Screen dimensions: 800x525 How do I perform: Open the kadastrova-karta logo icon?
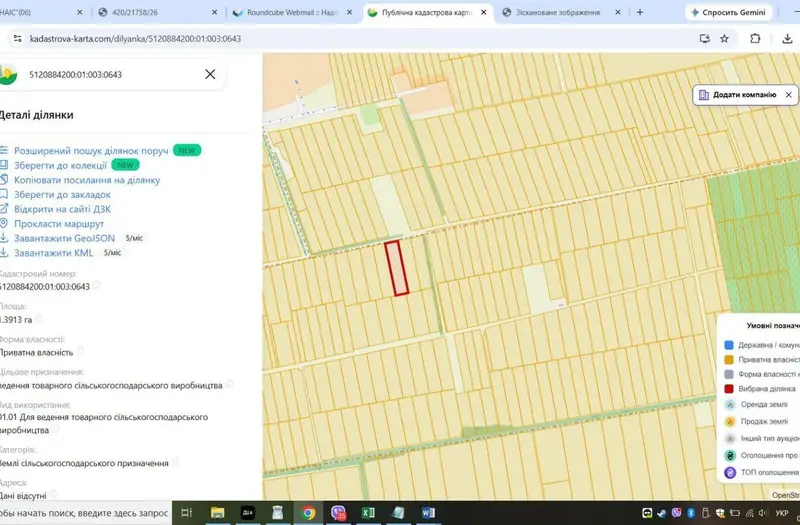tap(8, 74)
